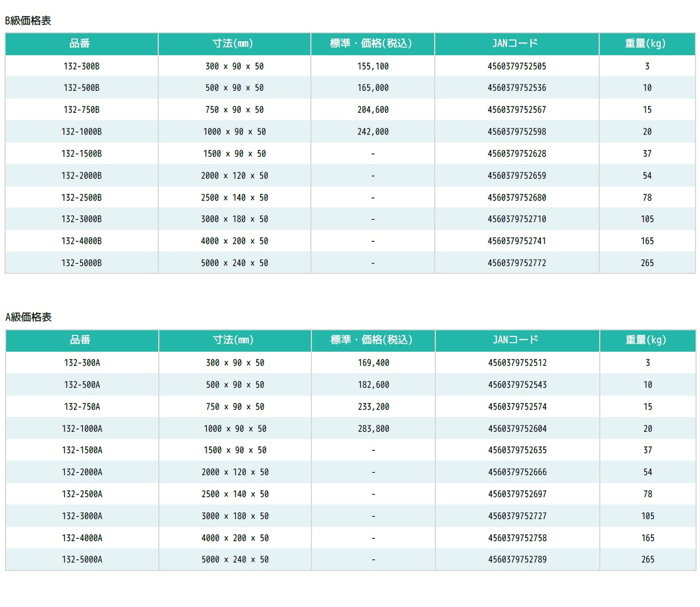Select product number 132-3000B
The height and width of the screenshot is (607, 700).
(82, 219)
